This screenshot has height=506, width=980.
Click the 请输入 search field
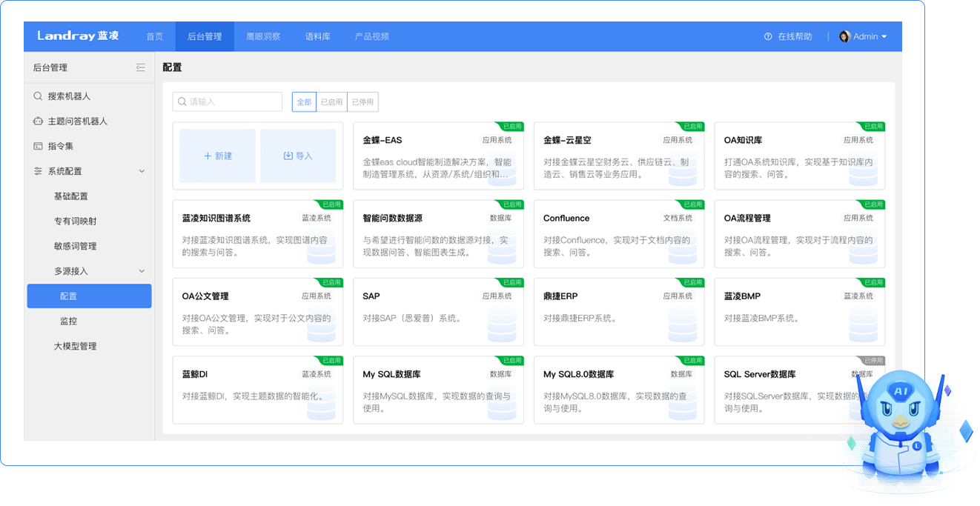pyautogui.click(x=228, y=101)
